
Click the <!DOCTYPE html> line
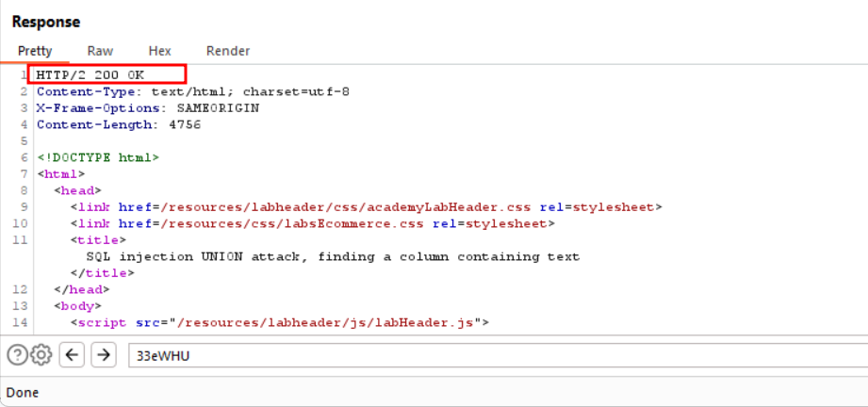99,157
